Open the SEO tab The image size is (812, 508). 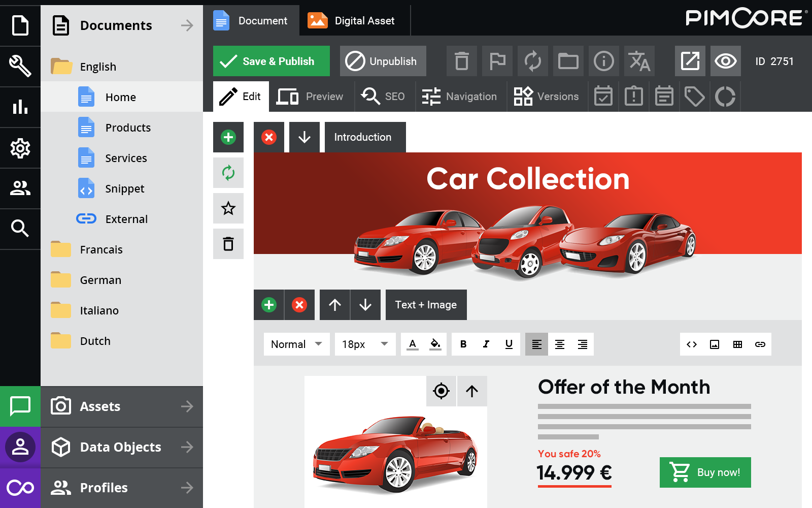384,96
